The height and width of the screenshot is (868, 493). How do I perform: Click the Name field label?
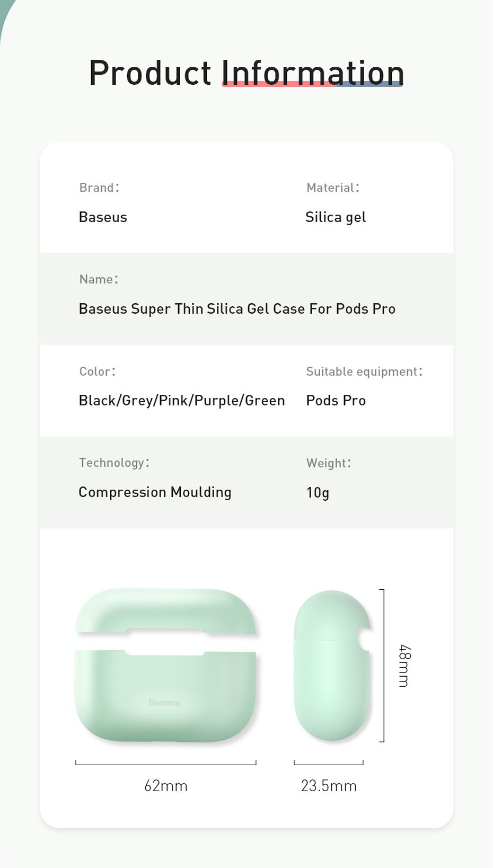point(99,279)
